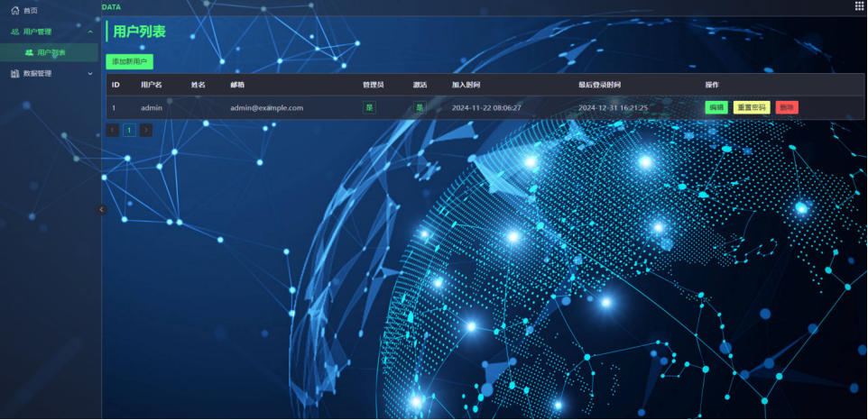Expand the 数据管理 menu chevron
This screenshot has height=420, width=868.
point(90,74)
